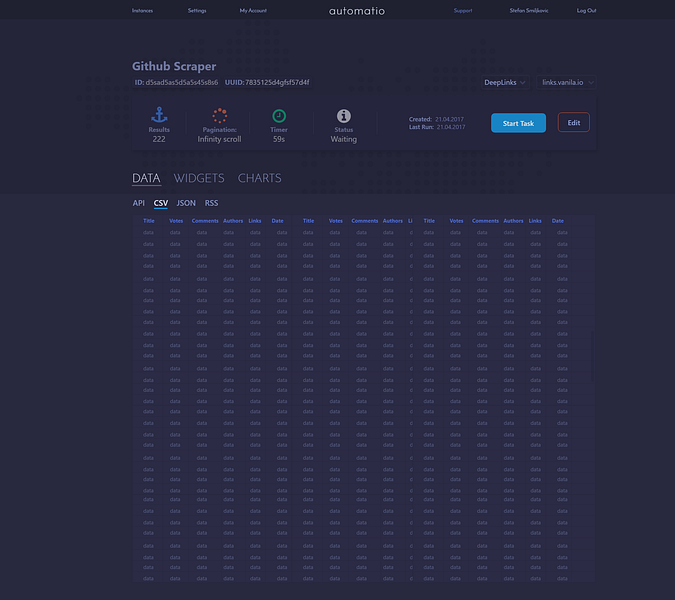Choose the API data format

pos(139,203)
